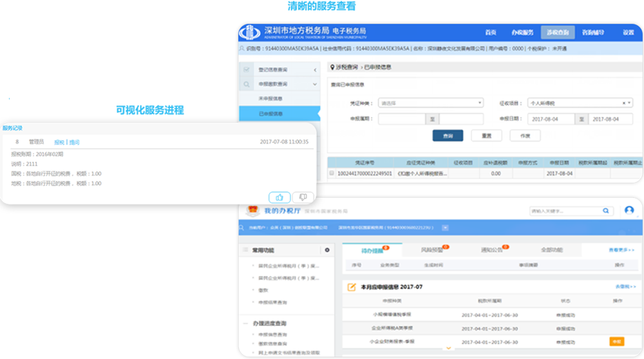Click the magnifier icon in blue current-user bar
644x359 pixels.
click(x=241, y=228)
